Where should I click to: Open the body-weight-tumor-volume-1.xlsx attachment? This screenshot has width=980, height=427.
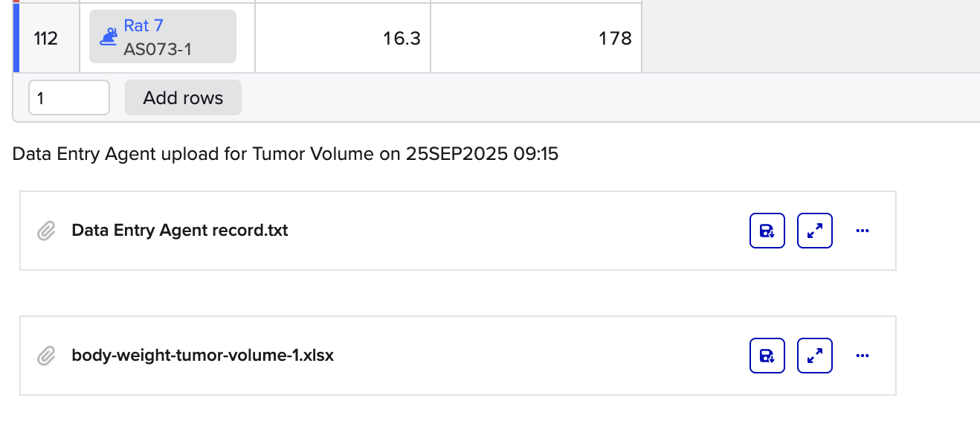pos(203,356)
